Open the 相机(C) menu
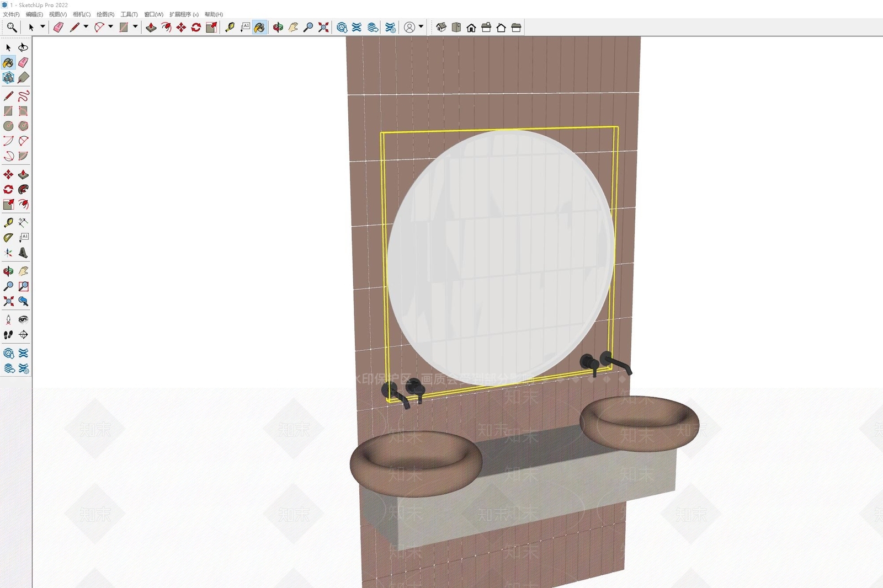This screenshot has width=883, height=588. (82, 14)
